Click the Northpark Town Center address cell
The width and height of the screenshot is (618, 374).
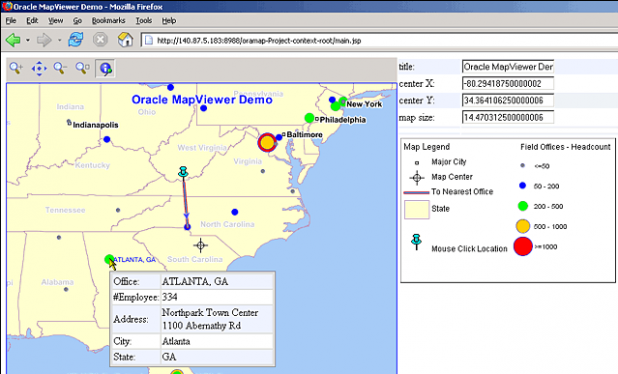click(x=217, y=319)
